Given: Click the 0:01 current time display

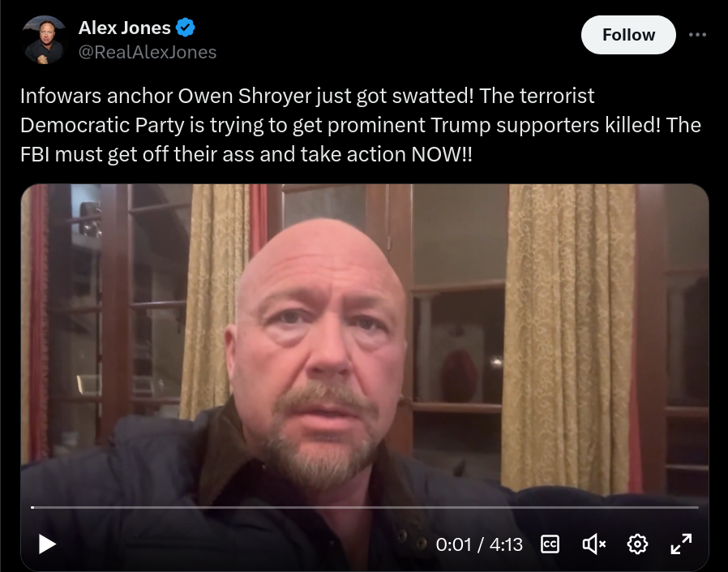Looking at the screenshot, I should click(454, 544).
